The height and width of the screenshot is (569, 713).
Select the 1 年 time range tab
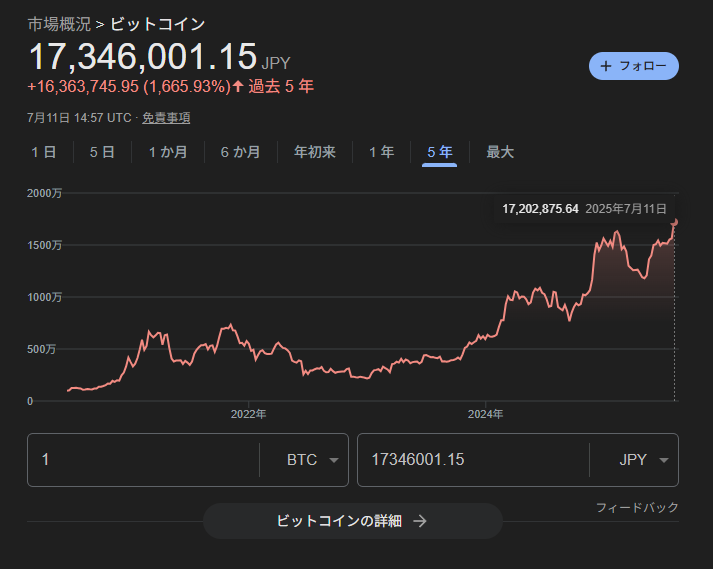click(x=382, y=152)
